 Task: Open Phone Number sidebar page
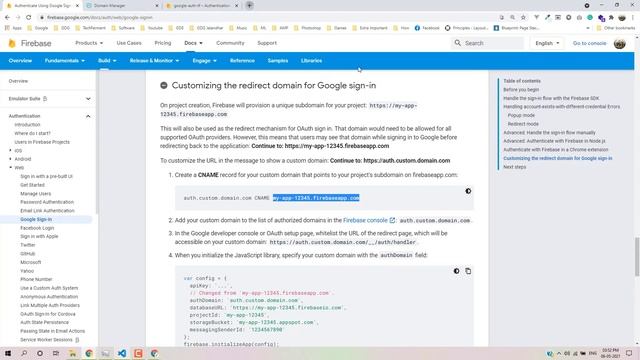tap(36, 279)
